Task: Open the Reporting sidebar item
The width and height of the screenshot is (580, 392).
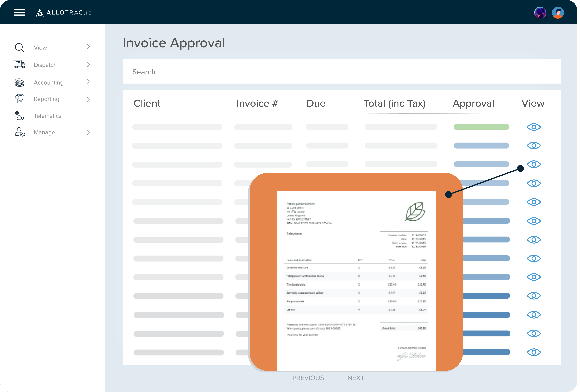Action: pyautogui.click(x=46, y=99)
